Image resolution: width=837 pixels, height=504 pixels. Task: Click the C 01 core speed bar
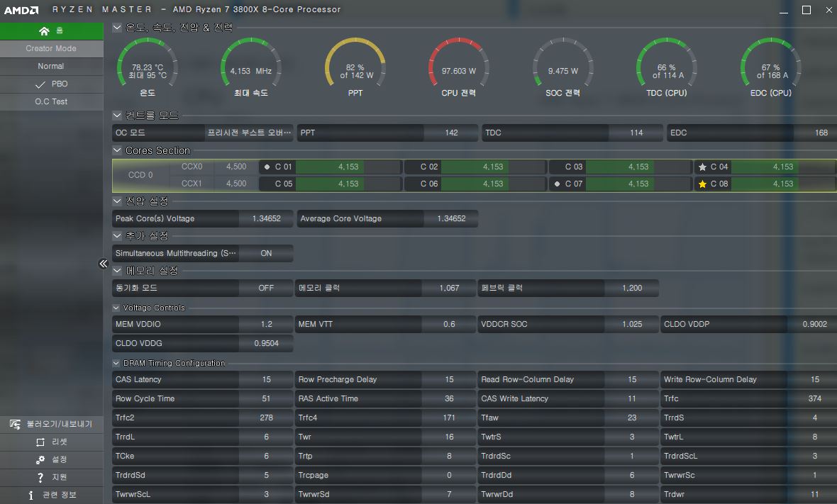click(x=348, y=167)
